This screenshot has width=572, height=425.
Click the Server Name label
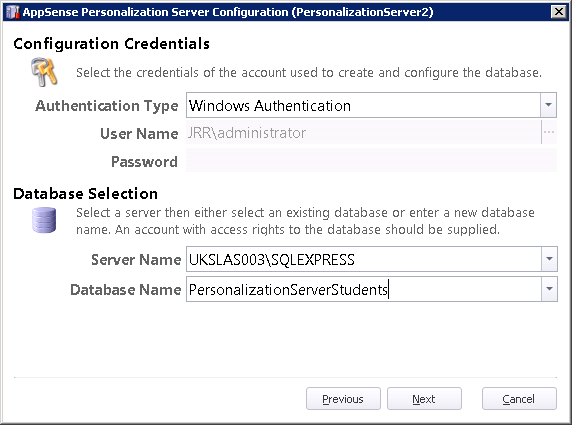pyautogui.click(x=136, y=260)
